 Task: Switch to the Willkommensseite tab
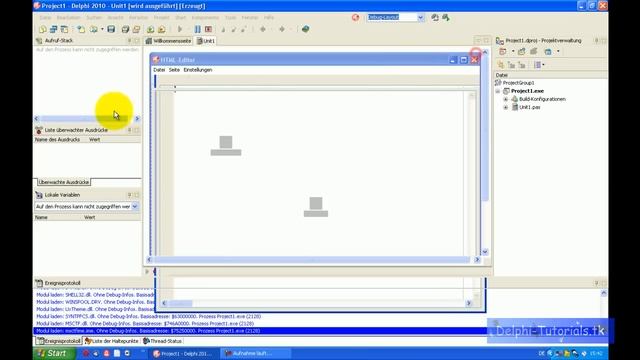tap(169, 41)
